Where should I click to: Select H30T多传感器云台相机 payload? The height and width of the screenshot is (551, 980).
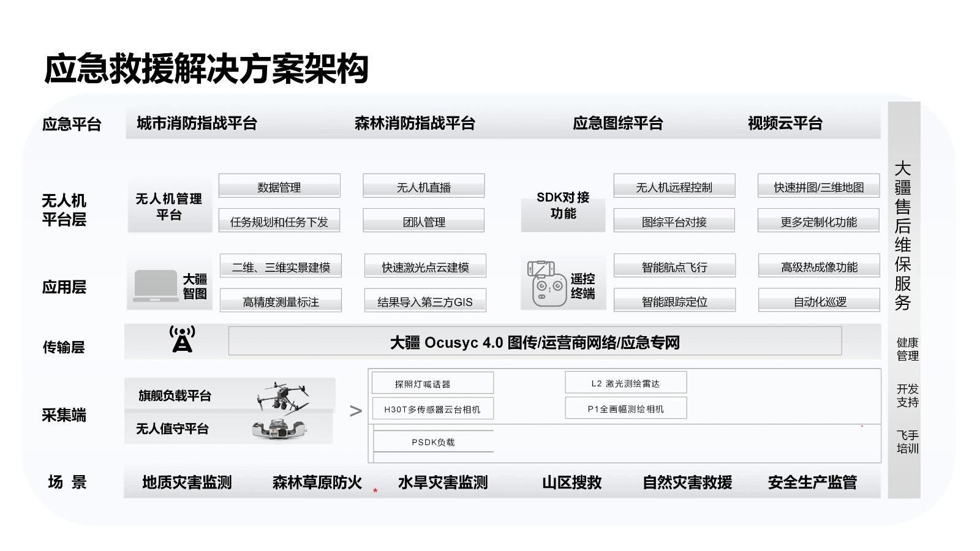[x=432, y=409]
